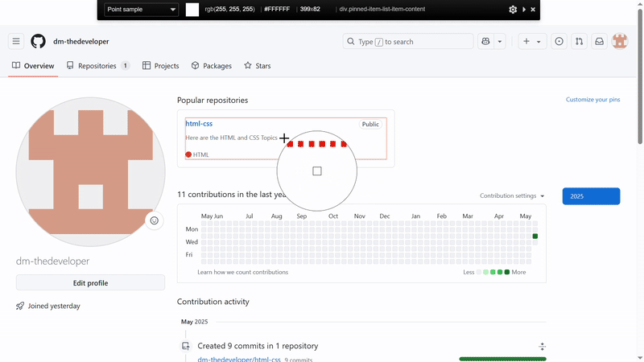Screen dimensions: 644x362
Task: Open the Copilot chat icon
Action: (x=485, y=42)
